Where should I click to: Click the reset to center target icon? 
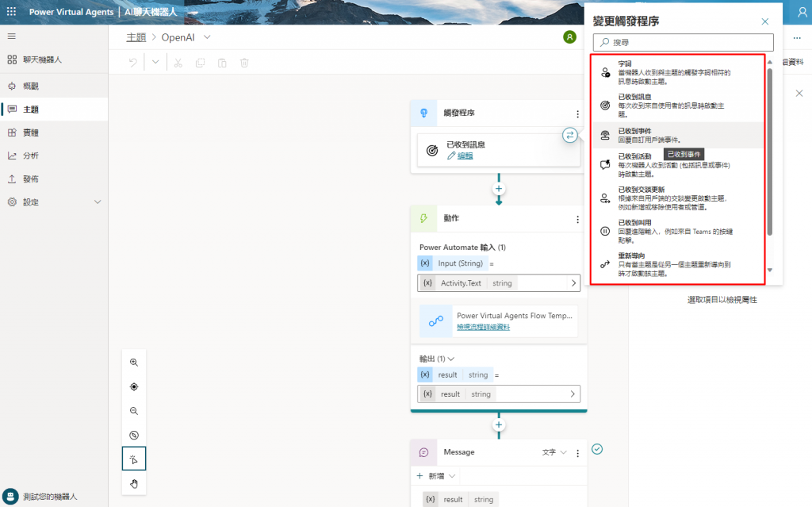(x=134, y=386)
